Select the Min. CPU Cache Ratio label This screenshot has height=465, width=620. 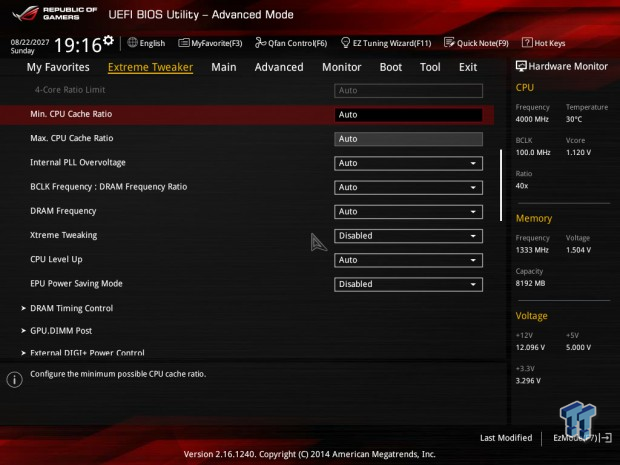tap(71, 114)
